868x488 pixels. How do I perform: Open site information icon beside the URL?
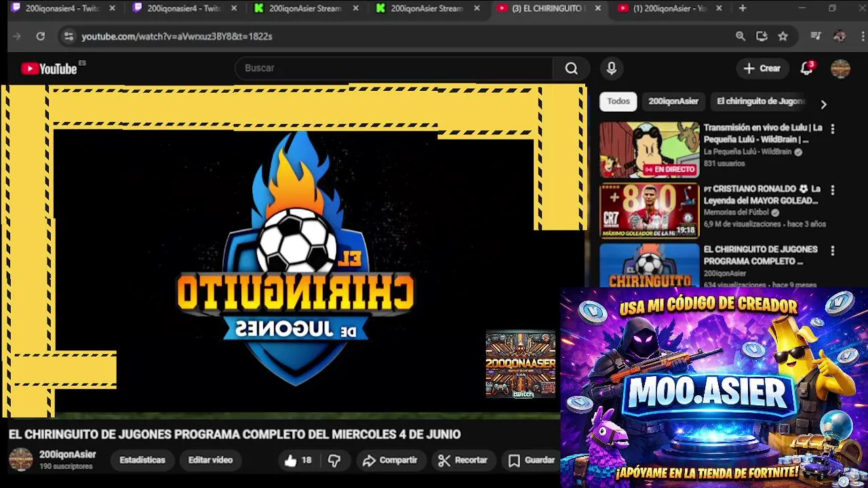(x=68, y=37)
